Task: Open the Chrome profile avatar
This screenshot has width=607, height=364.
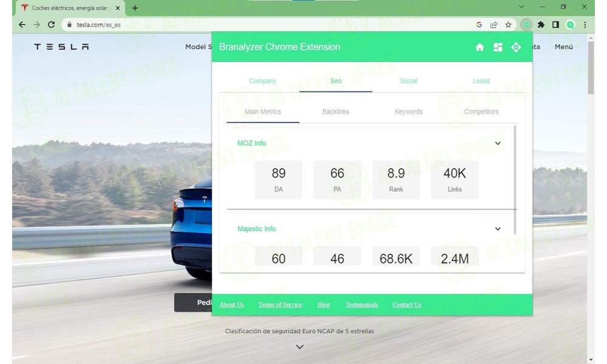Action: click(570, 25)
